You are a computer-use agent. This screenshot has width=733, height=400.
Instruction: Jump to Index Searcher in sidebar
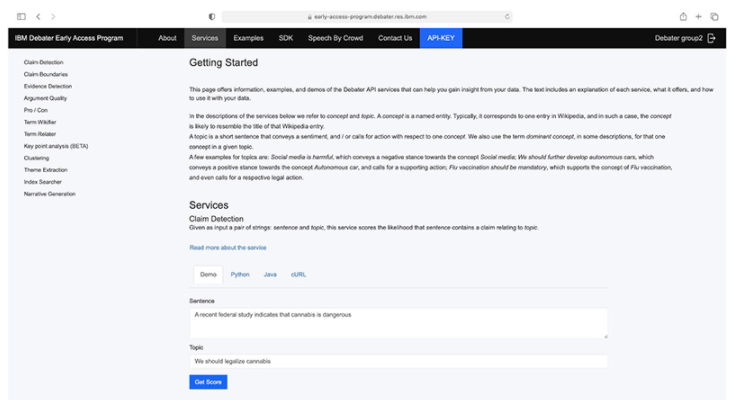[43, 182]
